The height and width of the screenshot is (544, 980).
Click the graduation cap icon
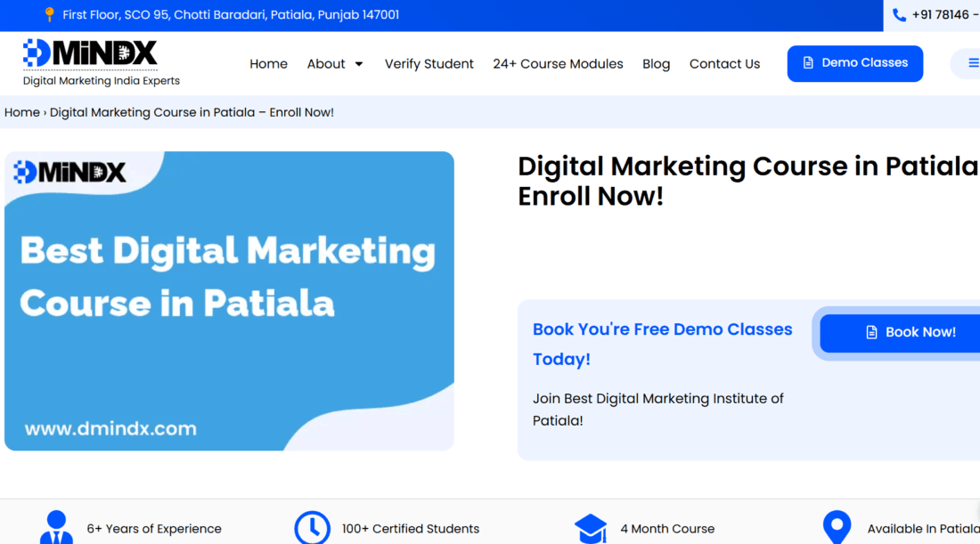coord(591,529)
